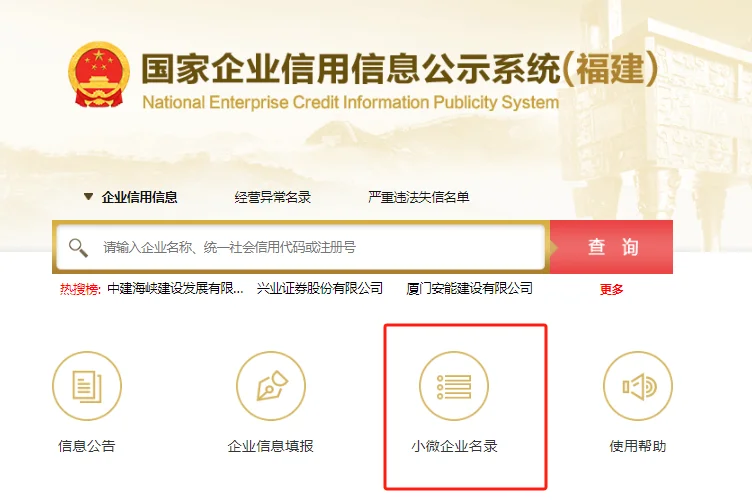Switch to 严重违法失信名单 tab
This screenshot has width=752, height=502.
coord(418,197)
